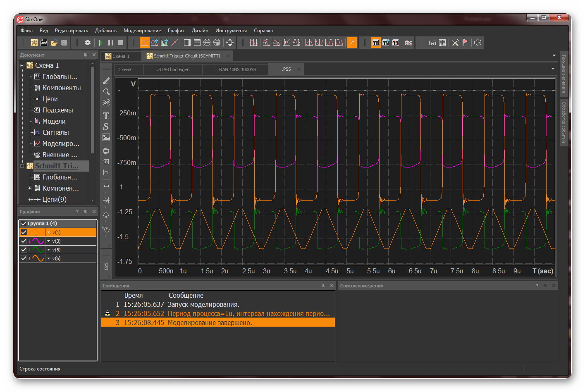The image size is (585, 392).
Task: Open the Файл menu
Action: [x=26, y=31]
